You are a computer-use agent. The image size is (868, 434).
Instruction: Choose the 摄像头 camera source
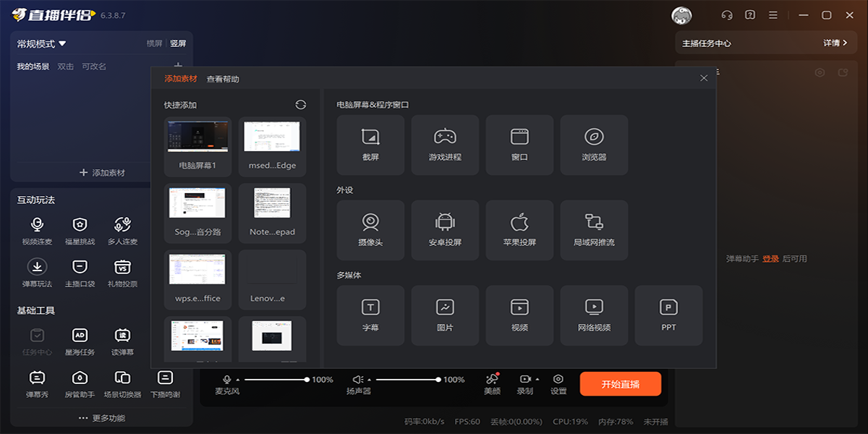click(x=370, y=230)
